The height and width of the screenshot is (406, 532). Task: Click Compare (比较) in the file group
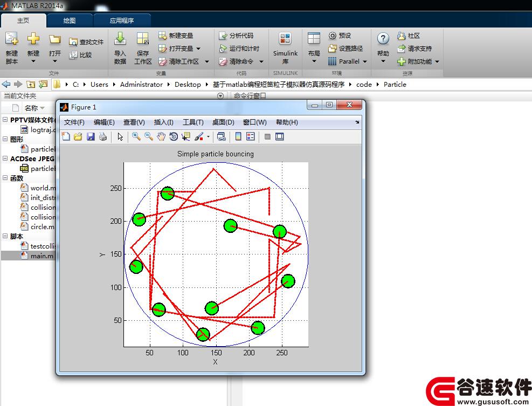(x=80, y=55)
